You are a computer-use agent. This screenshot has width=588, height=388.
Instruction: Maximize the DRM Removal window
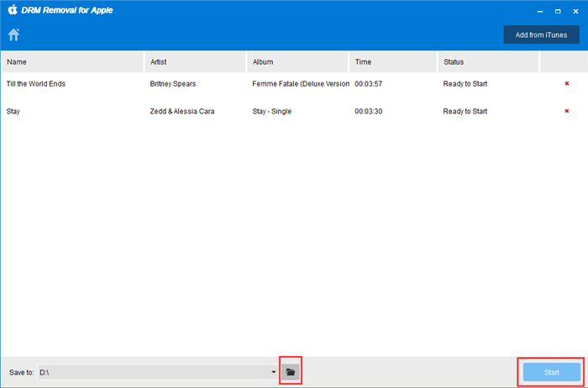(x=558, y=12)
